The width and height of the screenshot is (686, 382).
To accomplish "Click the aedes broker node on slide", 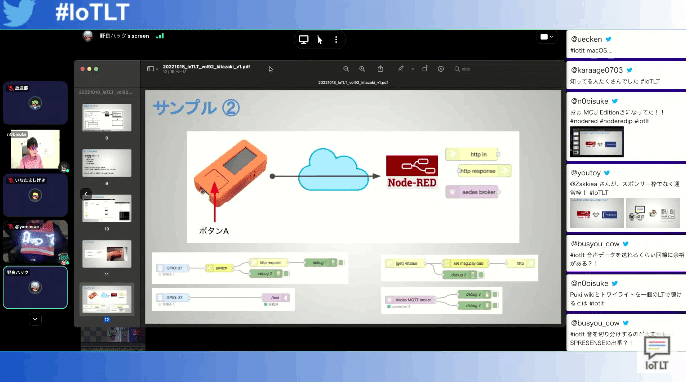I will [x=473, y=192].
